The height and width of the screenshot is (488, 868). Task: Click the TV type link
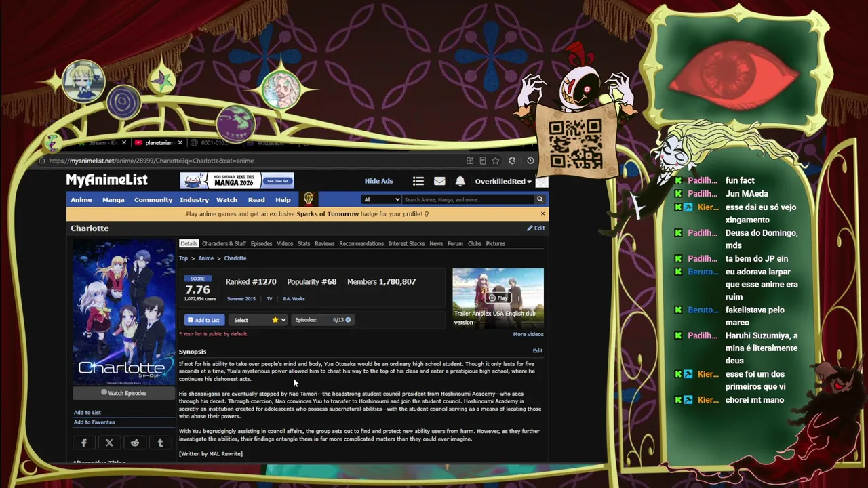point(269,299)
